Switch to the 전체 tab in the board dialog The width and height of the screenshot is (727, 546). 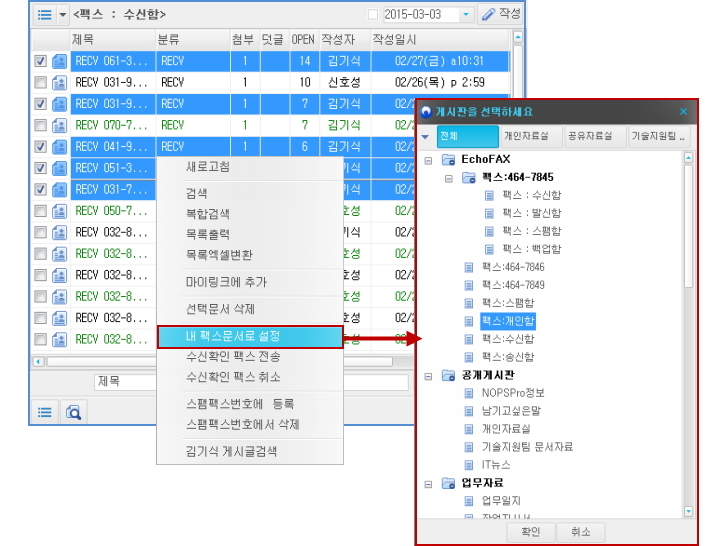(x=467, y=136)
